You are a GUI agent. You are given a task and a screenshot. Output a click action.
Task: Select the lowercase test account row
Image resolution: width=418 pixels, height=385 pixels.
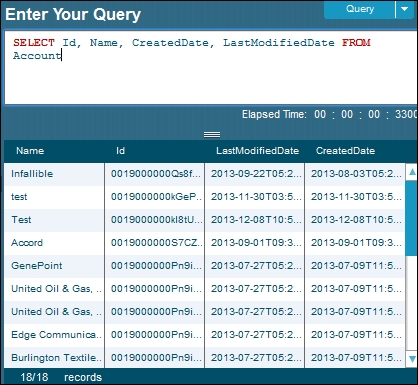[205, 197]
